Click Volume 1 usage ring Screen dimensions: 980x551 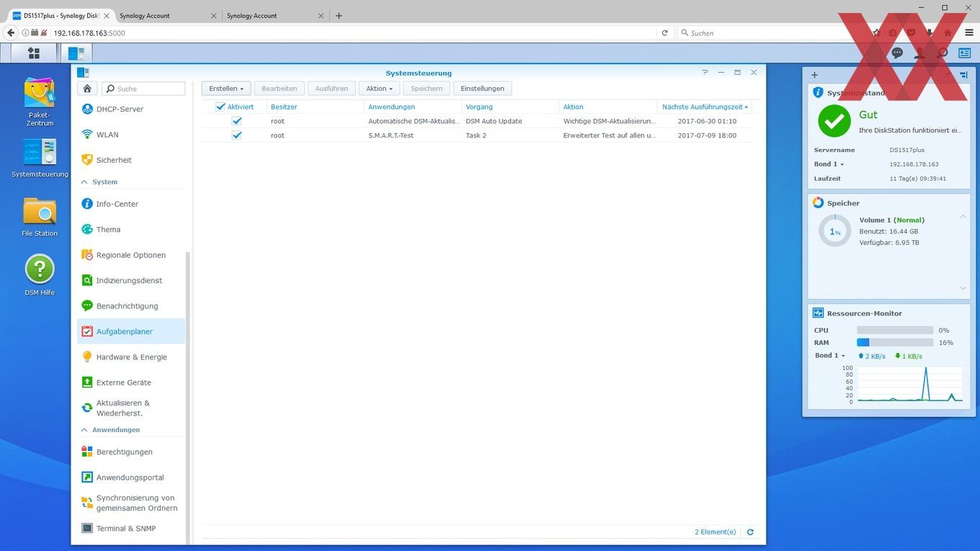click(834, 231)
